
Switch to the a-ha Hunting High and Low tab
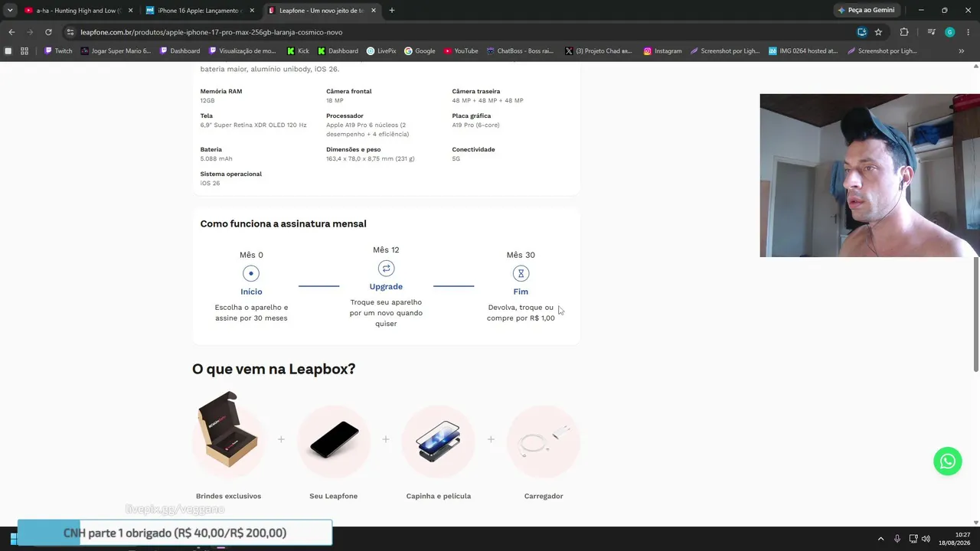click(x=78, y=11)
